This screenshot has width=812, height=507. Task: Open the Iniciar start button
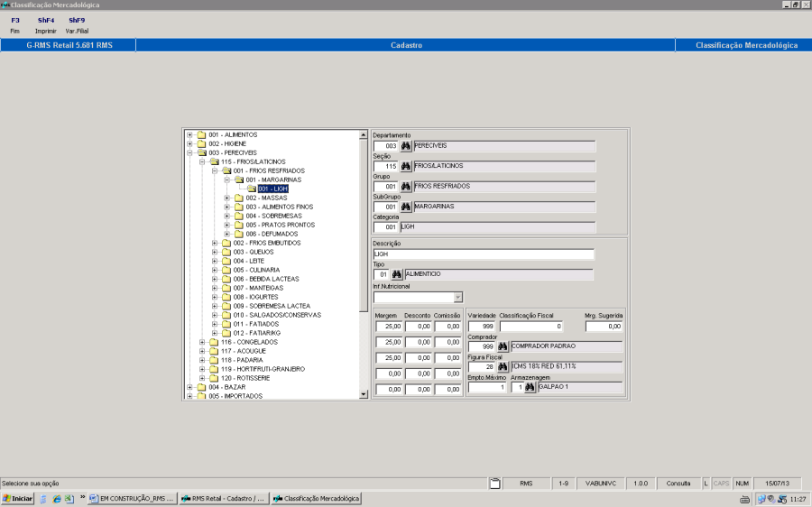point(18,499)
